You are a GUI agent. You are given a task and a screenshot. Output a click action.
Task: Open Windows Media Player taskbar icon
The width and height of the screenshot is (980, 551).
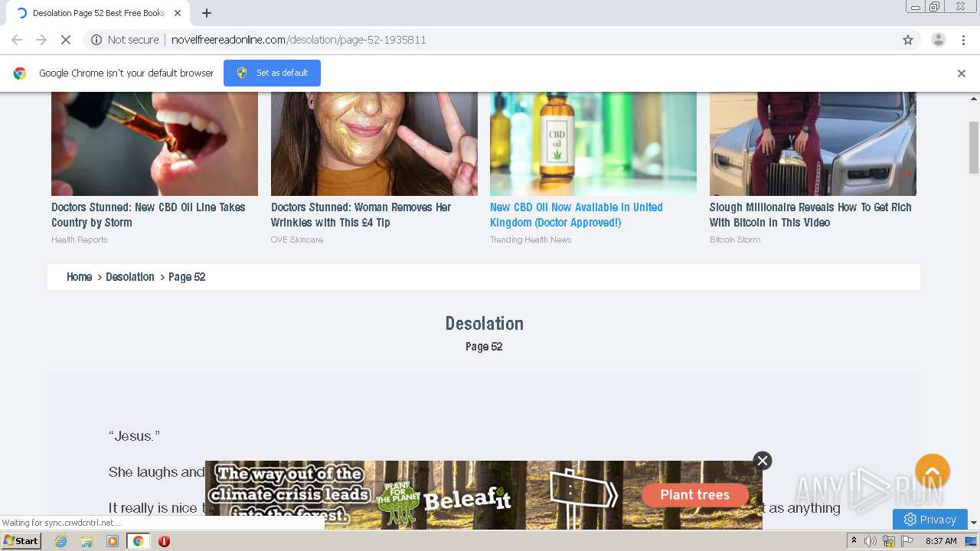coord(113,541)
